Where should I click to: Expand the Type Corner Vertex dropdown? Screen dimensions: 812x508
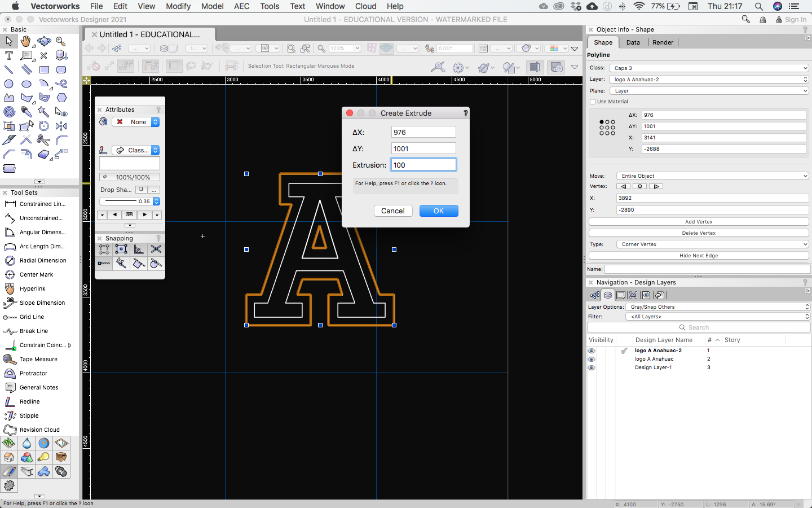click(712, 244)
